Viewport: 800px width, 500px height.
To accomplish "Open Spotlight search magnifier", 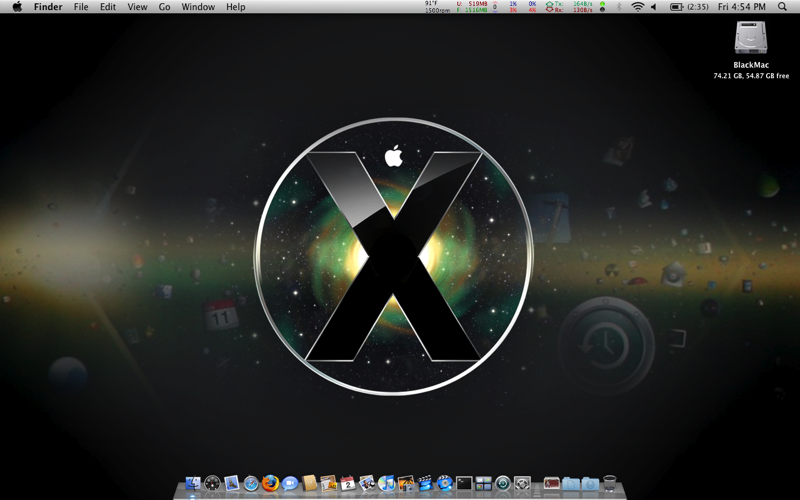I will (782, 7).
